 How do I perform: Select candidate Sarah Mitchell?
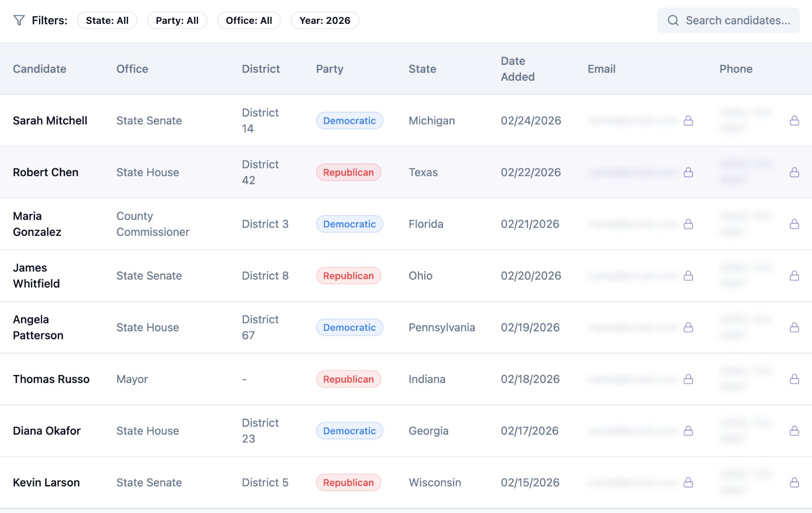coord(50,121)
